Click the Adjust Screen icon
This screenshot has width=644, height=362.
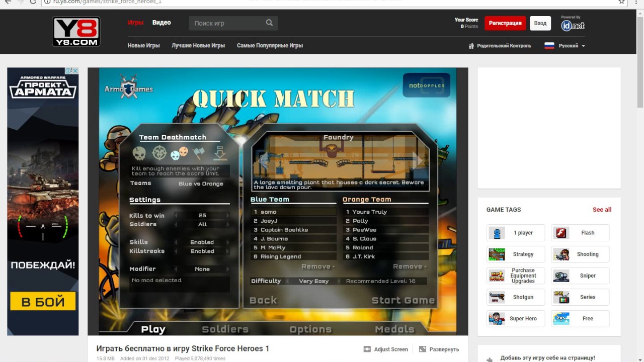coord(367,349)
